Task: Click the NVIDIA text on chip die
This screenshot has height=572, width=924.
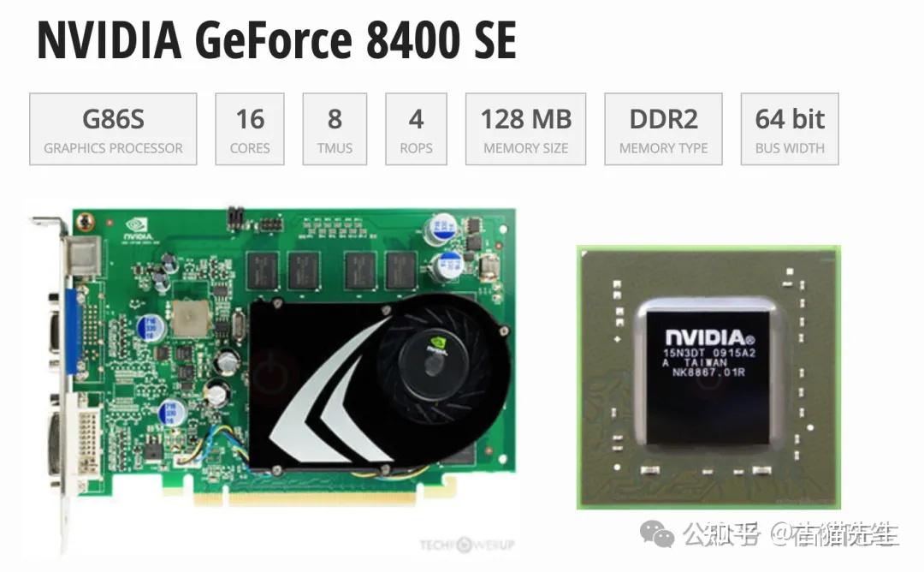Action: 709,338
